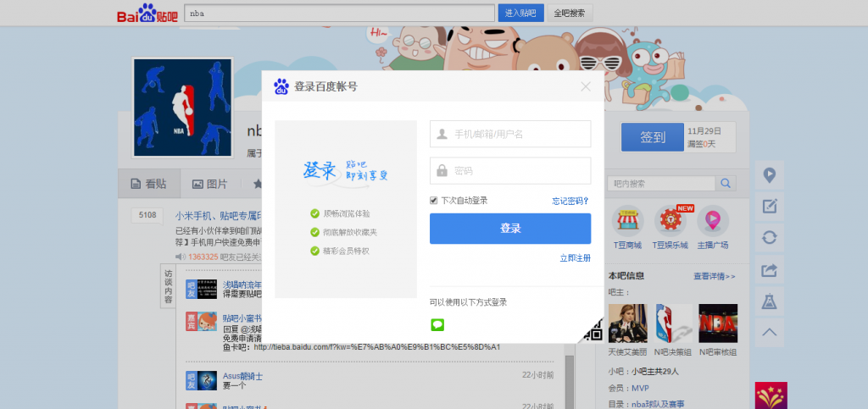The image size is (868, 409).
Task: Click the blue 登录 button
Action: coord(509,229)
